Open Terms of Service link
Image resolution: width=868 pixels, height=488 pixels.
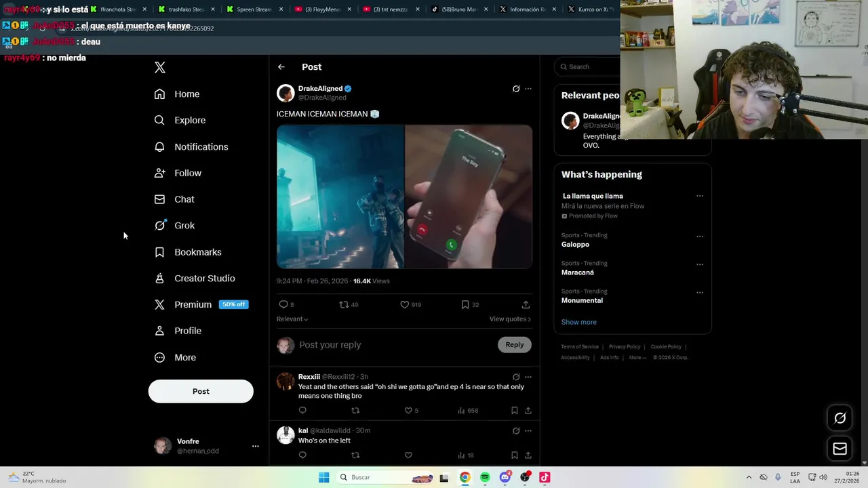pos(580,347)
